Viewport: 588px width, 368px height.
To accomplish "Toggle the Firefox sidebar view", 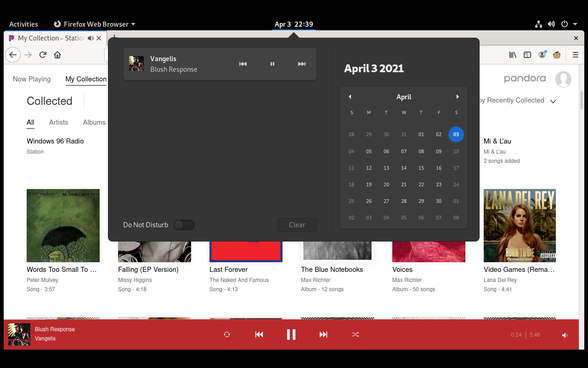I will tap(527, 55).
